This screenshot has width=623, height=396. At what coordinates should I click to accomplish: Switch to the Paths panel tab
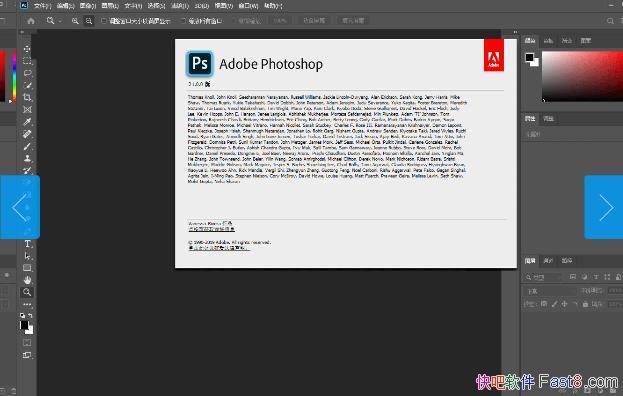567,261
